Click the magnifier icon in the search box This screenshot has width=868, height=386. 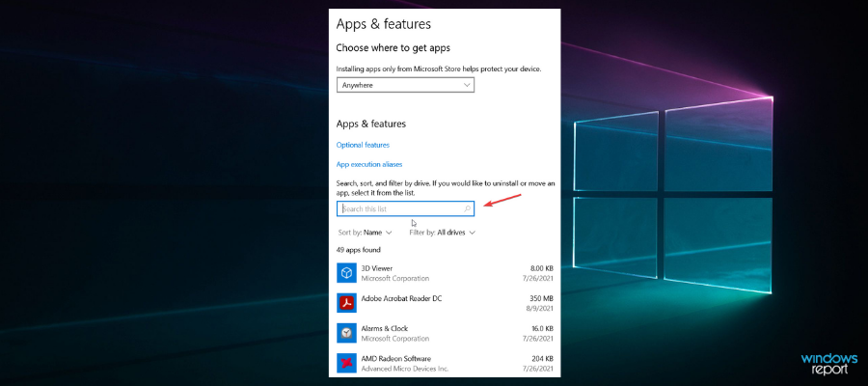[467, 208]
